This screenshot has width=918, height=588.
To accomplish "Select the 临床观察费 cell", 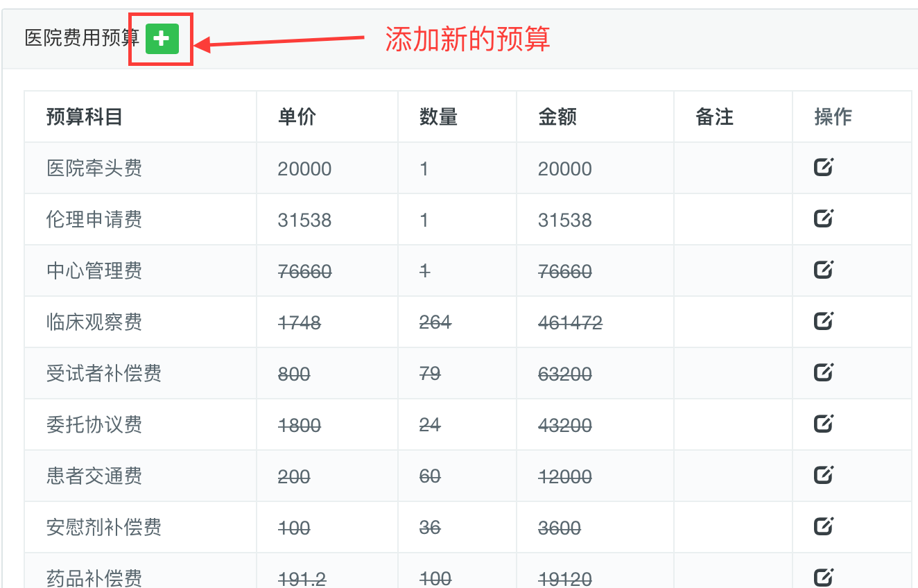I will [x=141, y=322].
